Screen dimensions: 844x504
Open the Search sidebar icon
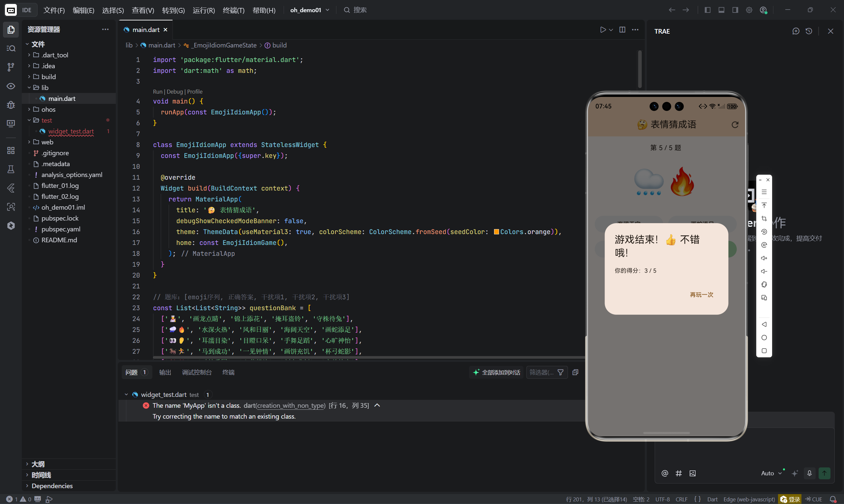pos(11,48)
